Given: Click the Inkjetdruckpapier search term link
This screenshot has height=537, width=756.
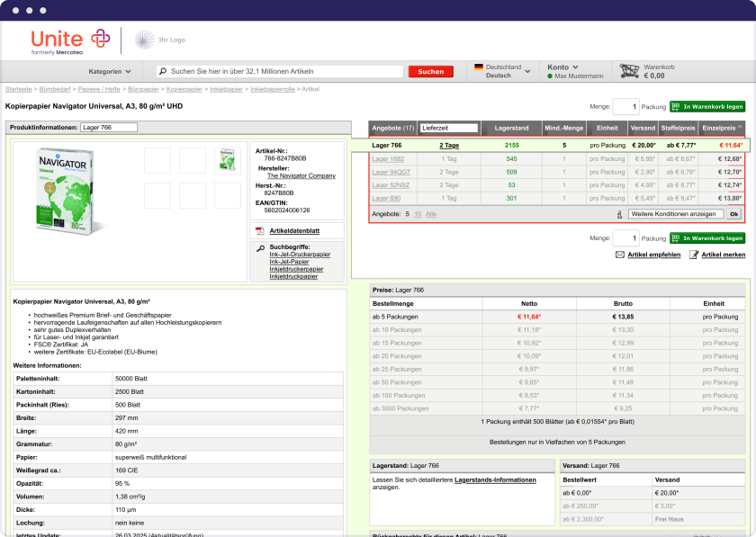Looking at the screenshot, I should (293, 277).
